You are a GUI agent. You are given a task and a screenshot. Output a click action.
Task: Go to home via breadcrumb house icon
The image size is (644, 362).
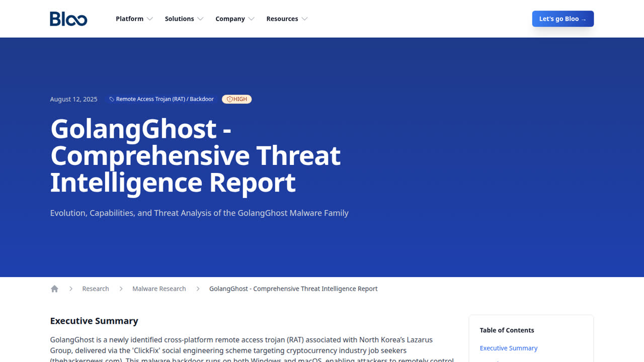(54, 289)
